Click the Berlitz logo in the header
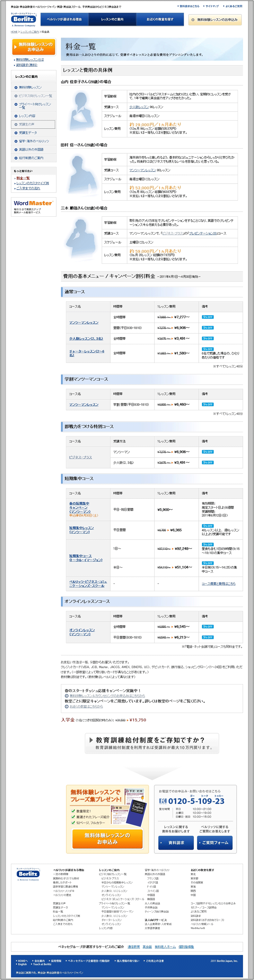Image resolution: width=254 pixels, height=980 pixels. click(24, 19)
